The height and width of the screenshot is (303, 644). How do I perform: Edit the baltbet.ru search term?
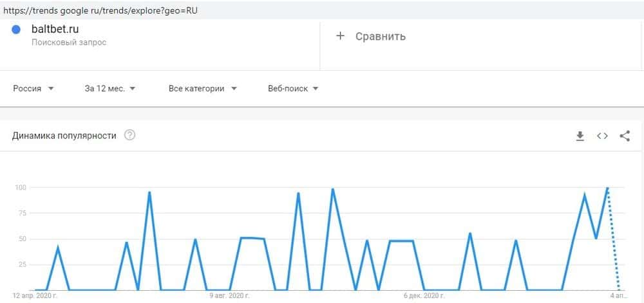55,30
